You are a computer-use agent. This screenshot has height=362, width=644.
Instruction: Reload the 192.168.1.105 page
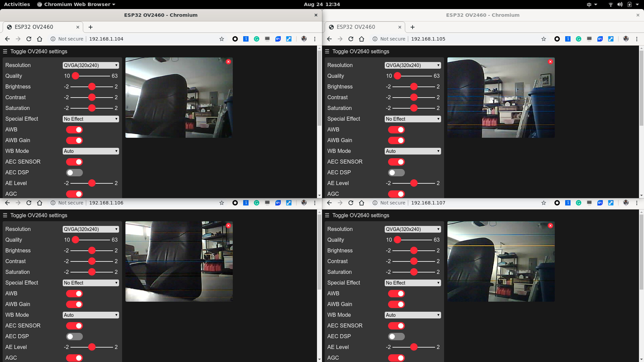coord(351,39)
